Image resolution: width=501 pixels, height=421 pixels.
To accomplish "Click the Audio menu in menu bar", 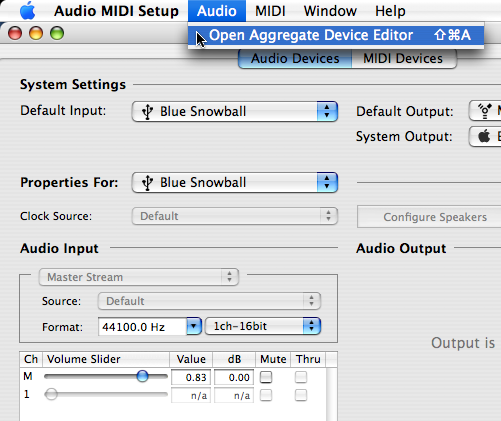I will [217, 11].
